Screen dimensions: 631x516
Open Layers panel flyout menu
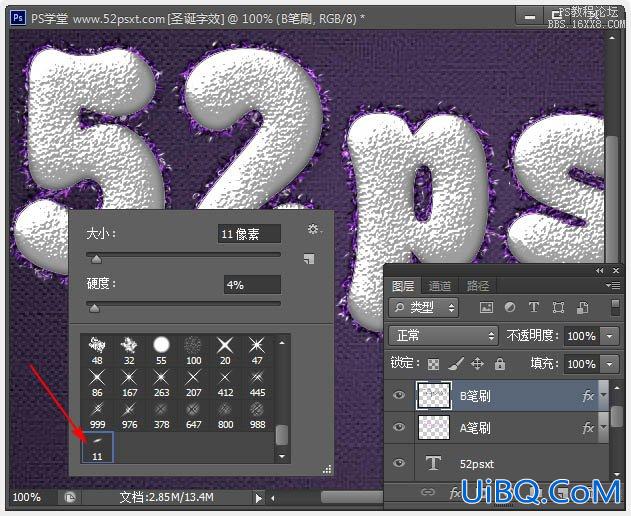point(613,286)
